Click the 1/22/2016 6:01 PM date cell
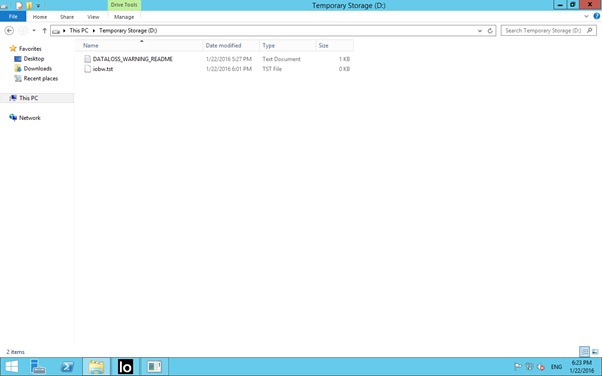This screenshot has height=376, width=602. 229,69
